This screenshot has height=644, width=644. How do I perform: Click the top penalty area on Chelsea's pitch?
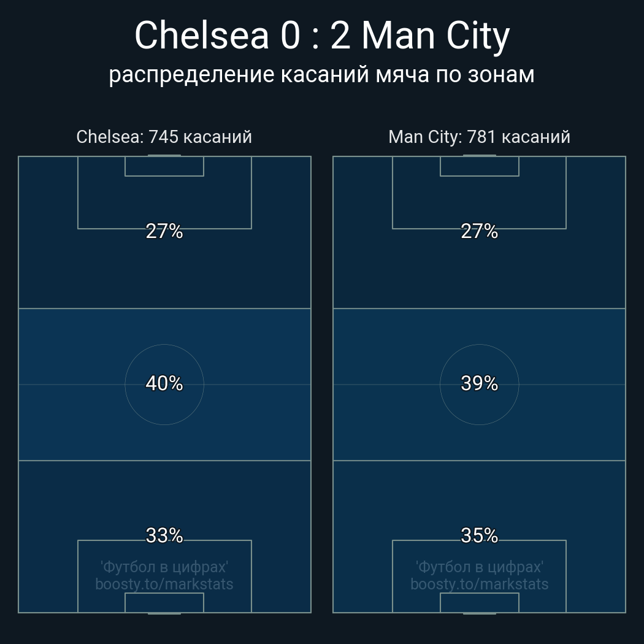164,201
